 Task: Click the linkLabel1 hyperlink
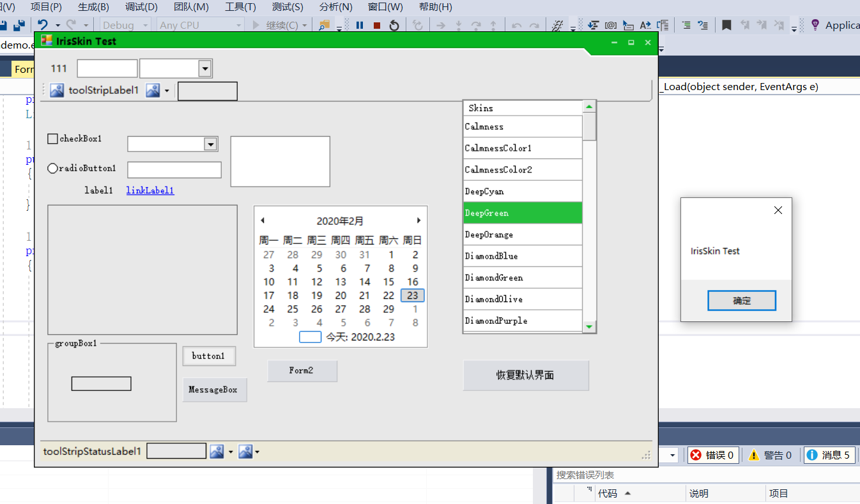(x=150, y=190)
